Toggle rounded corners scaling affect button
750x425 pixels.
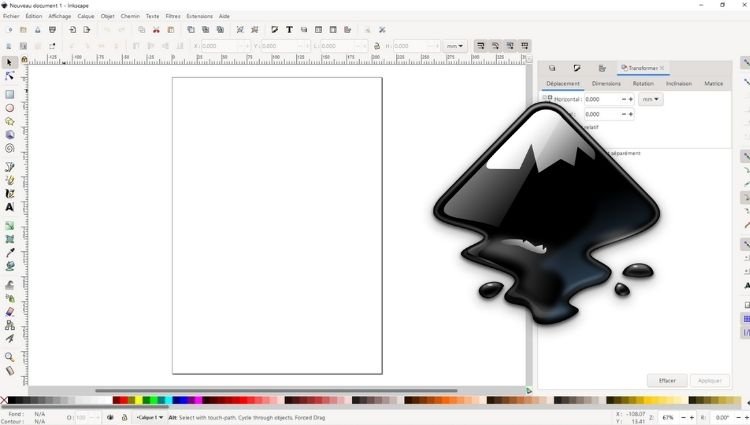pos(496,46)
